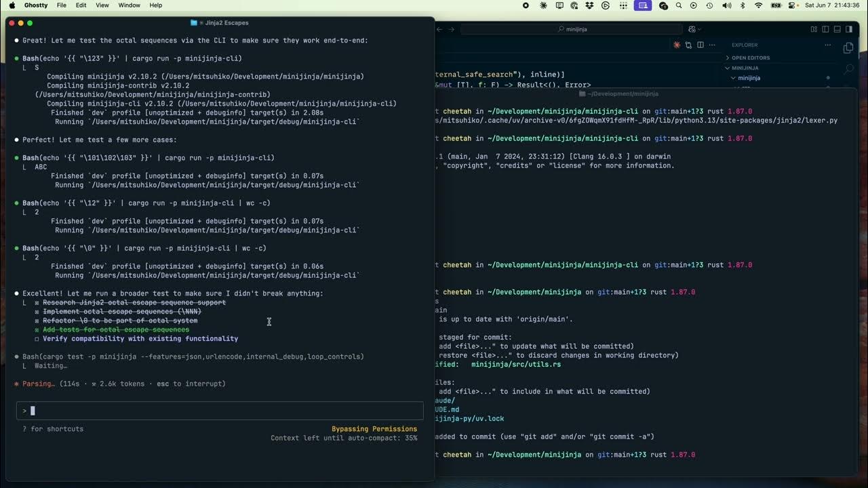Click the cargo test Bash command line
Image resolution: width=868 pixels, height=488 pixels.
193,357
